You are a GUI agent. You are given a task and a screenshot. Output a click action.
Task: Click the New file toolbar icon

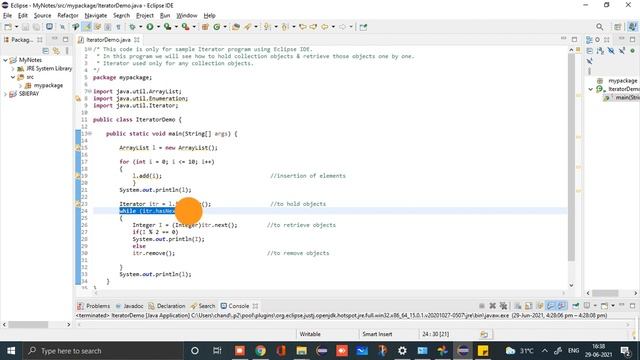tap(8, 27)
